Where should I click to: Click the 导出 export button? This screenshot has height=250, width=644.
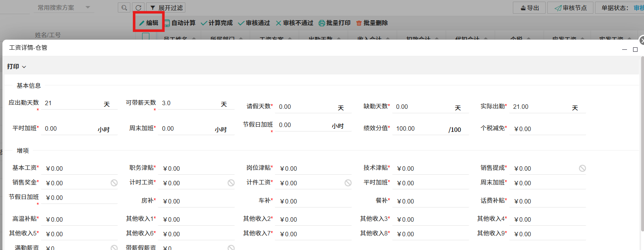click(x=529, y=8)
